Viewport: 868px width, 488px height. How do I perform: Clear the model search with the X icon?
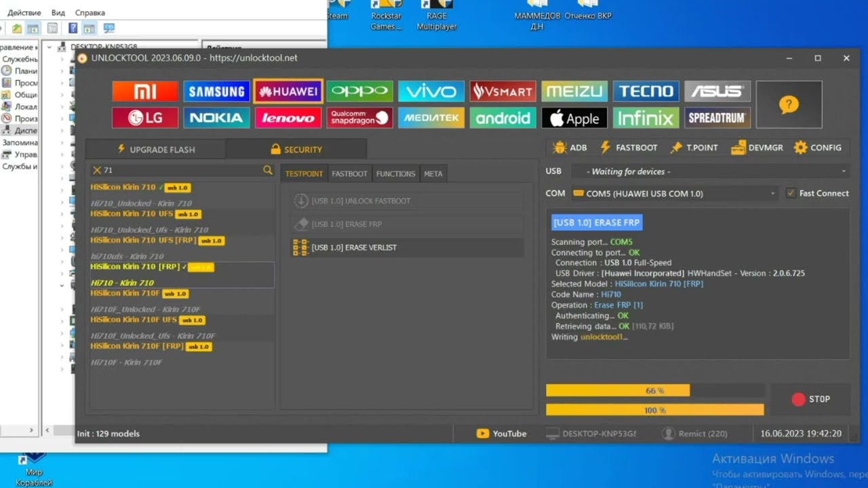click(97, 170)
